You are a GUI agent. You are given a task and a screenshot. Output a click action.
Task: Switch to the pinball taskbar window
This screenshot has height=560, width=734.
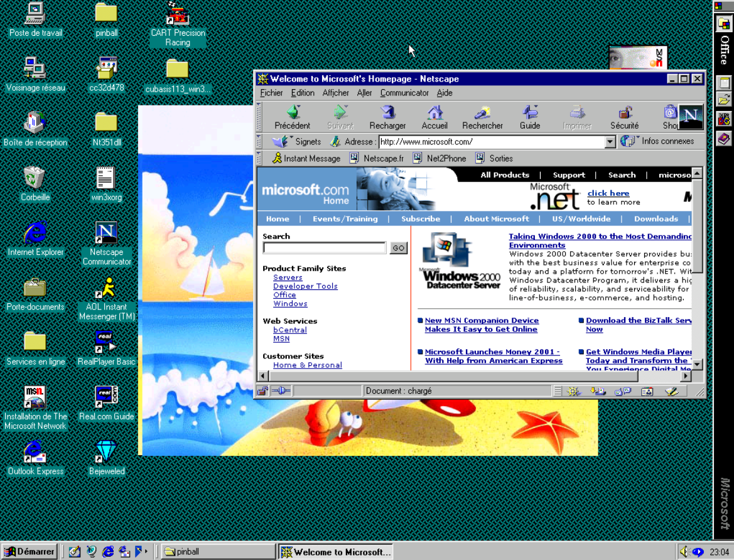[219, 552]
